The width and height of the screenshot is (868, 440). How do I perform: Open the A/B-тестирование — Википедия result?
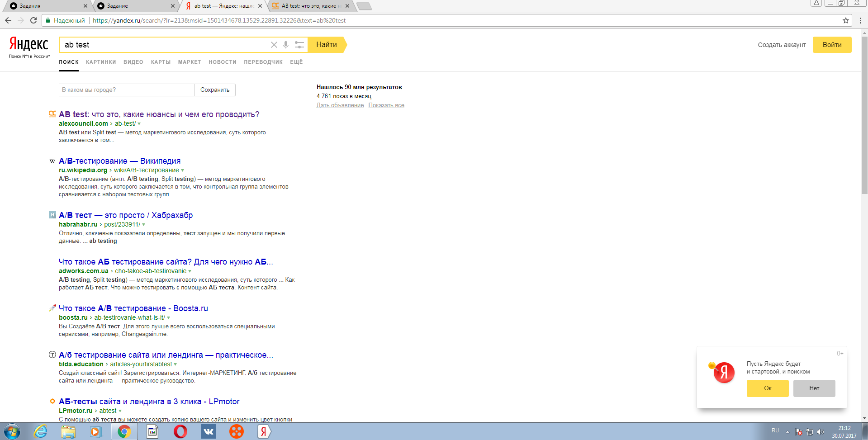(119, 161)
